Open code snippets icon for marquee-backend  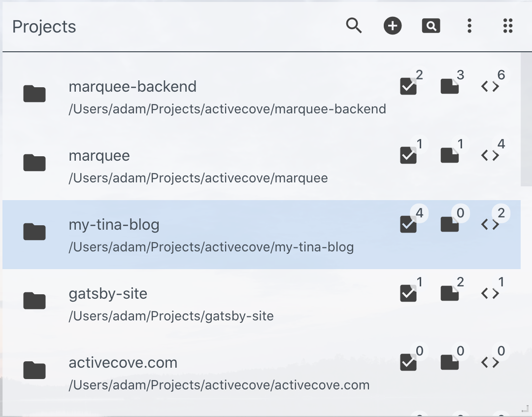click(490, 87)
